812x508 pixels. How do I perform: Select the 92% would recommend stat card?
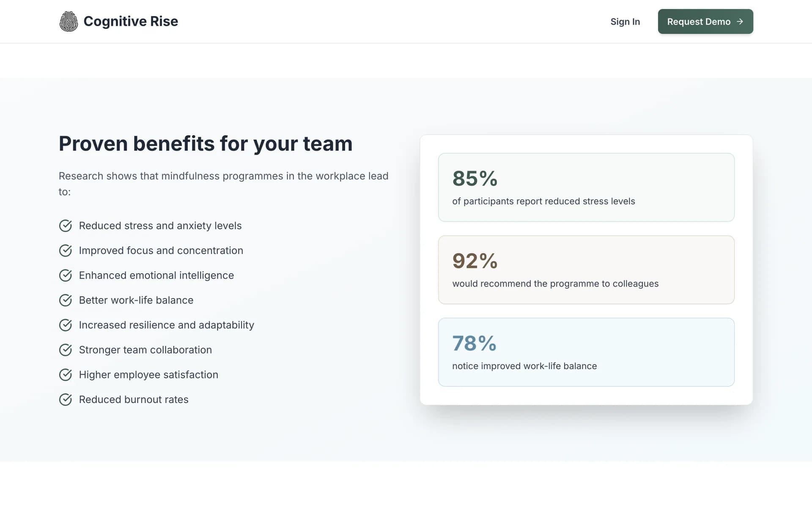click(x=586, y=270)
